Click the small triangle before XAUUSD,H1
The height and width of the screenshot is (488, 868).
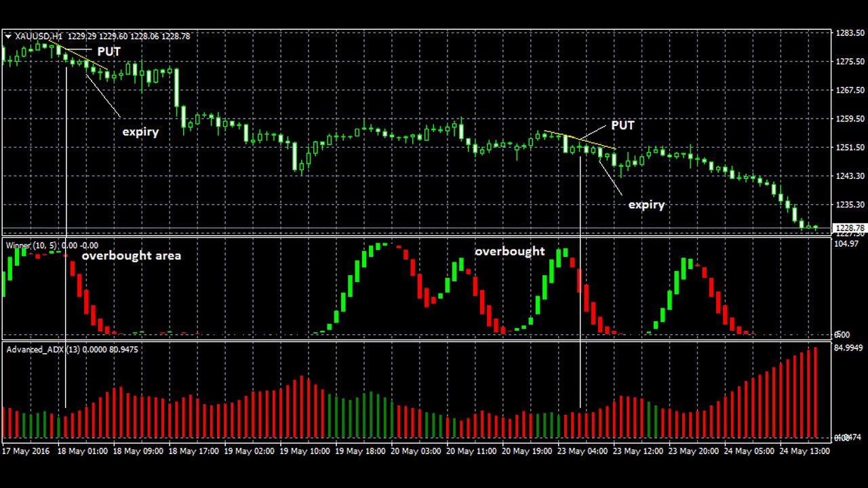click(8, 37)
